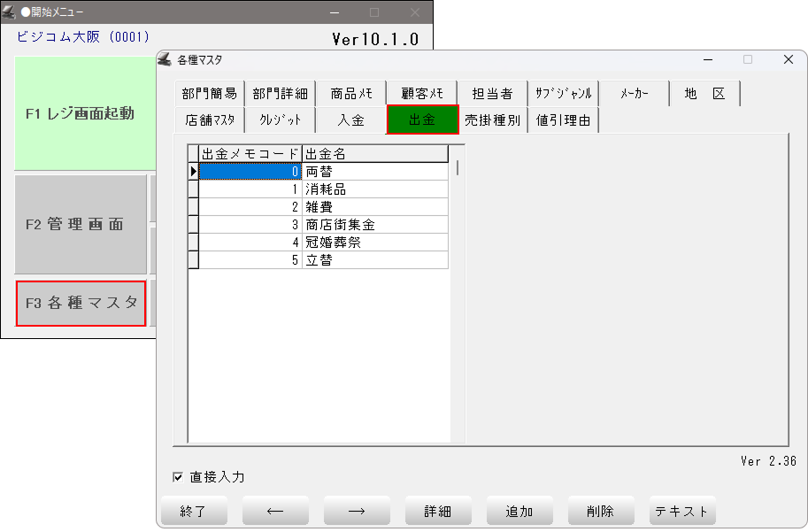Image resolution: width=808 pixels, height=532 pixels.
Task: Open the 値引理由 tab
Action: [564, 120]
